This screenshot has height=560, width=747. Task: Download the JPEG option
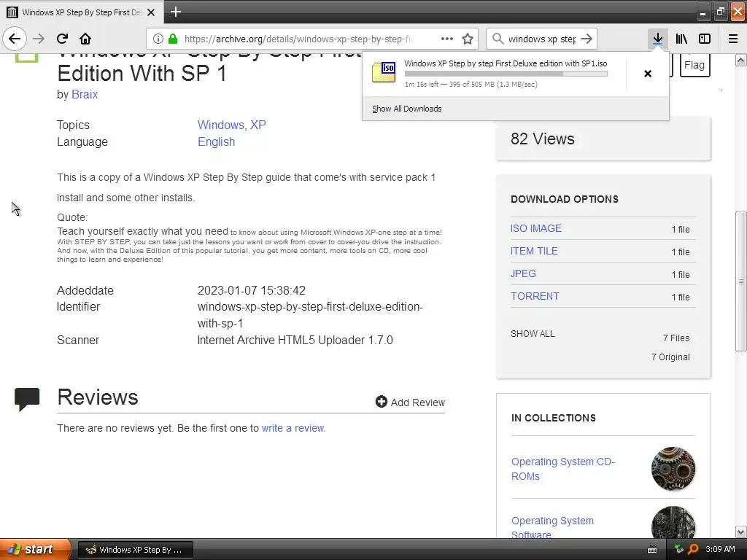click(x=523, y=273)
